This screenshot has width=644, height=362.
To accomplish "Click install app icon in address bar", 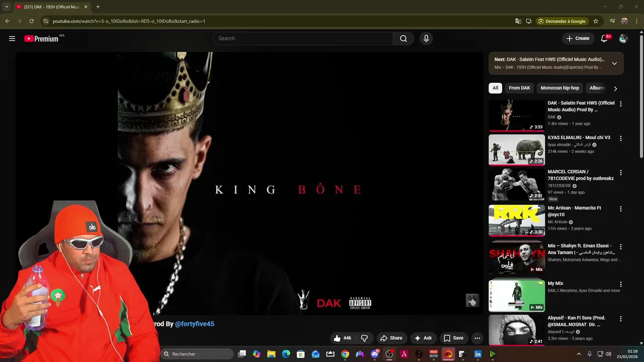I will pos(529,21).
